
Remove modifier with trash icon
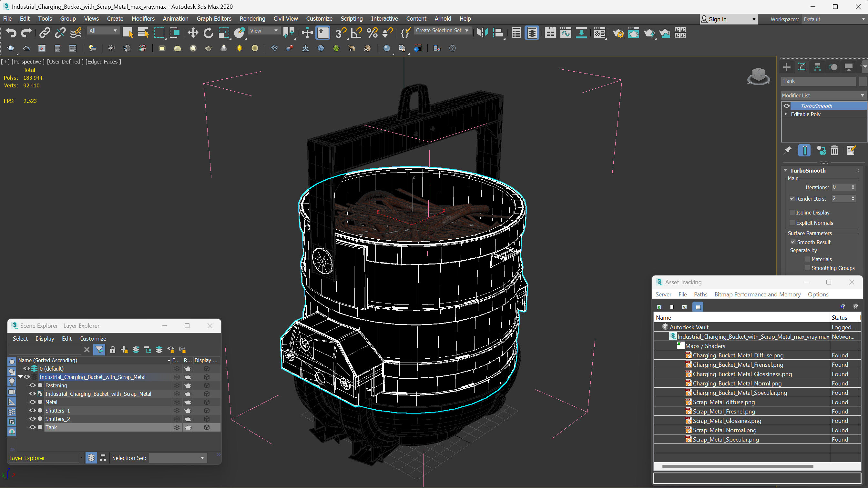(834, 151)
